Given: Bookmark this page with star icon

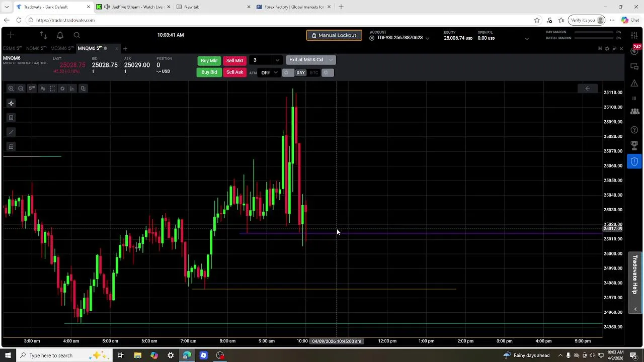Looking at the screenshot, I should click(x=537, y=20).
